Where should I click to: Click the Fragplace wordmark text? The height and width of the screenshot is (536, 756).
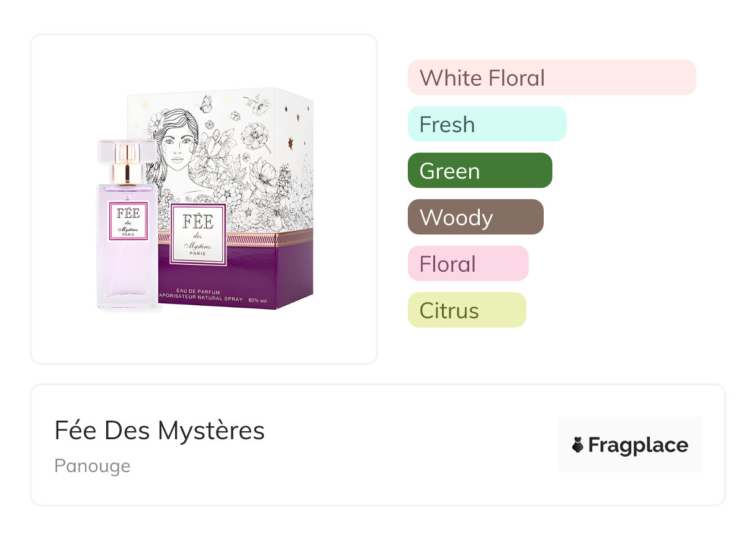638,445
